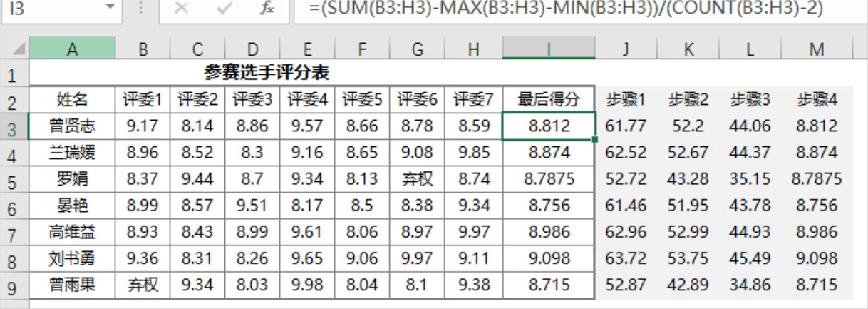Click the active cell showing 8.812 in column I
The image size is (868, 309).
point(549,126)
